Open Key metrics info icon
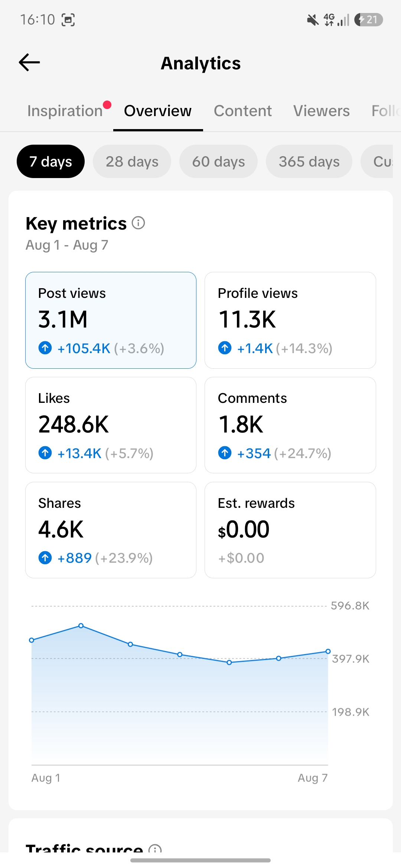Viewport: 401px width, 868px height. point(138,223)
